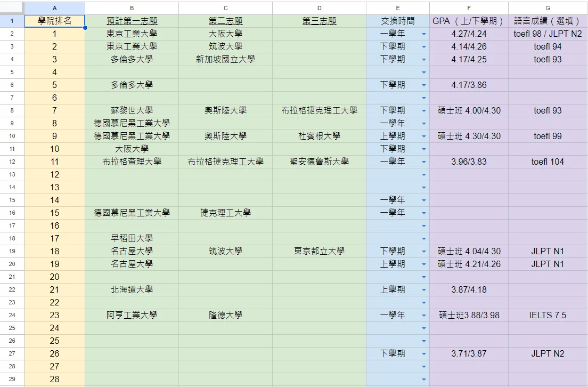Select cell 北海道大學
Screen dimensions: 588x387
pyautogui.click(x=132, y=290)
